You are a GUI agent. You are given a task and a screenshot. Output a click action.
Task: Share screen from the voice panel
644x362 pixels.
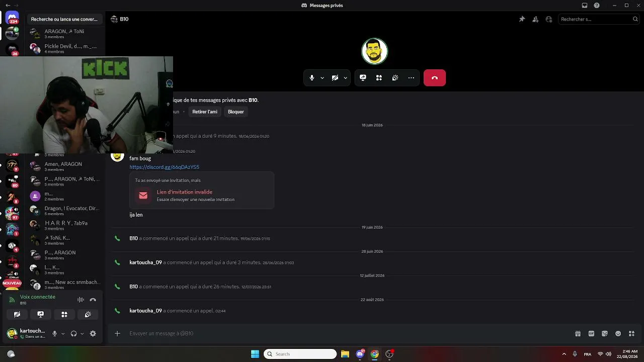(x=41, y=314)
